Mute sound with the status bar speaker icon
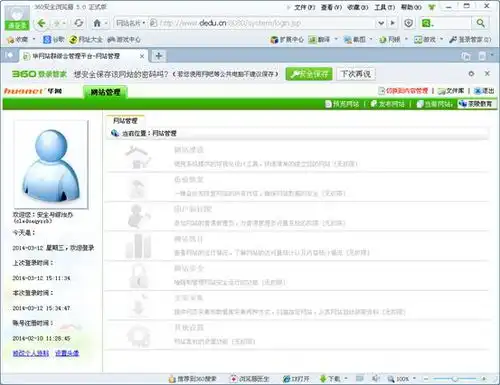 tap(376, 378)
